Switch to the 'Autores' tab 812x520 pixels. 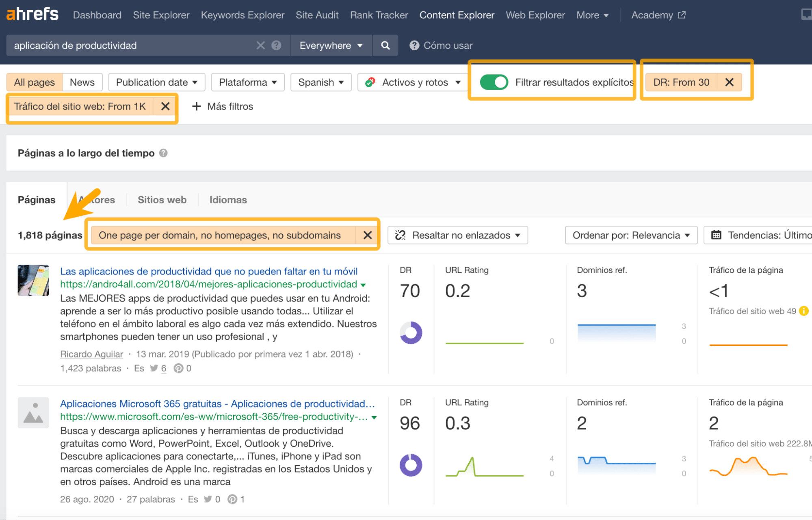[x=97, y=199]
